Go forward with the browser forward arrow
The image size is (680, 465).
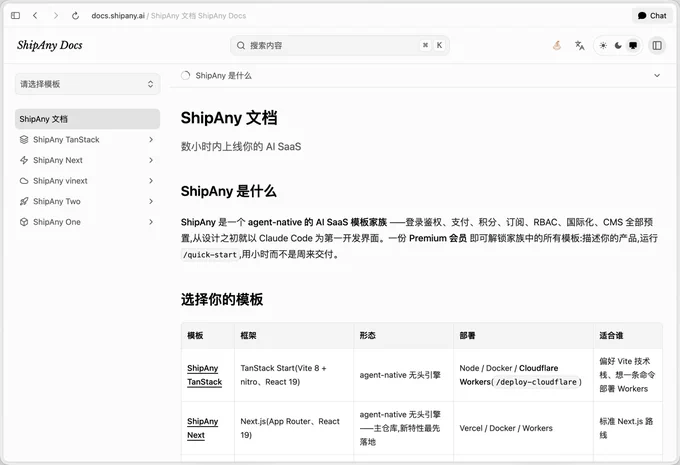pos(56,16)
